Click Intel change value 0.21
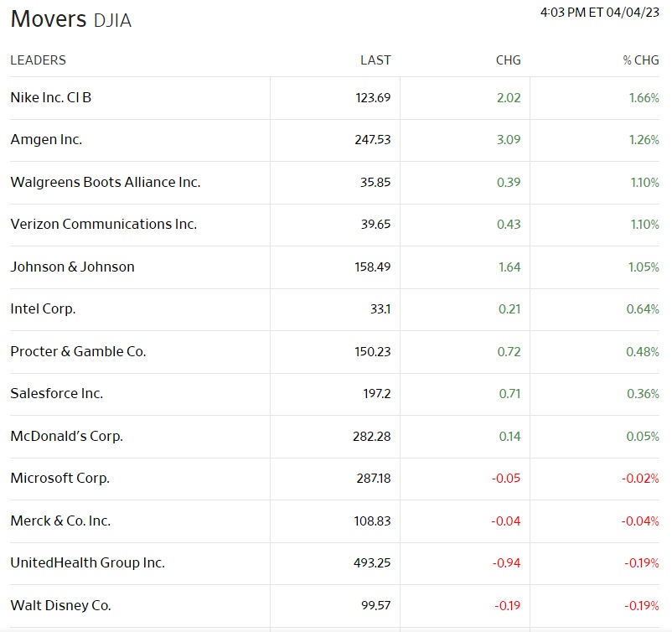The height and width of the screenshot is (632, 672). (x=509, y=309)
